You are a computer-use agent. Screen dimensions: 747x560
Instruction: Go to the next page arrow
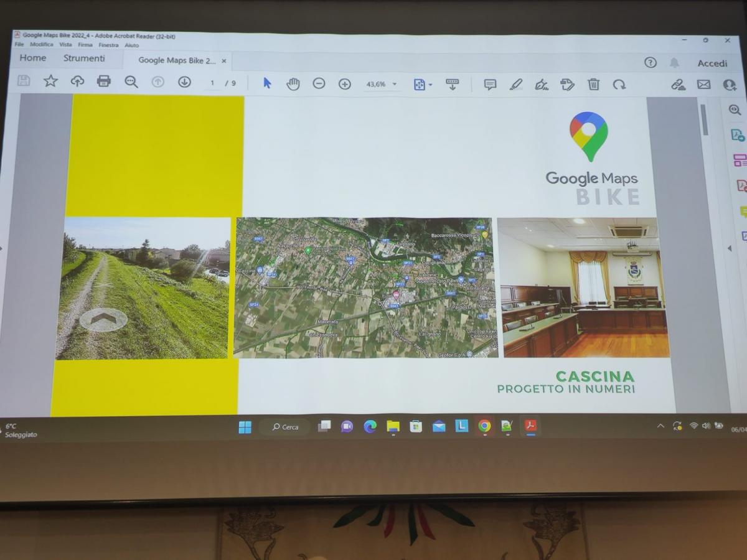point(184,82)
